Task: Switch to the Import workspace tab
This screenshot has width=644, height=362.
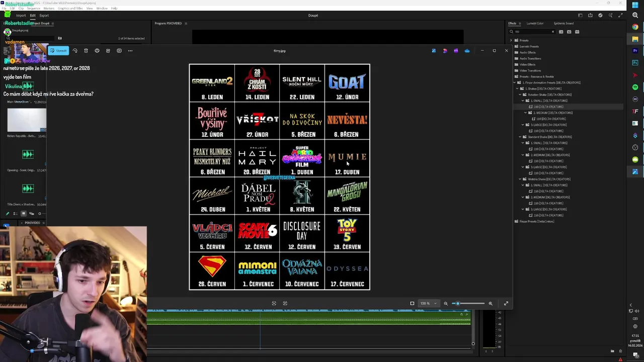Action: (21, 16)
